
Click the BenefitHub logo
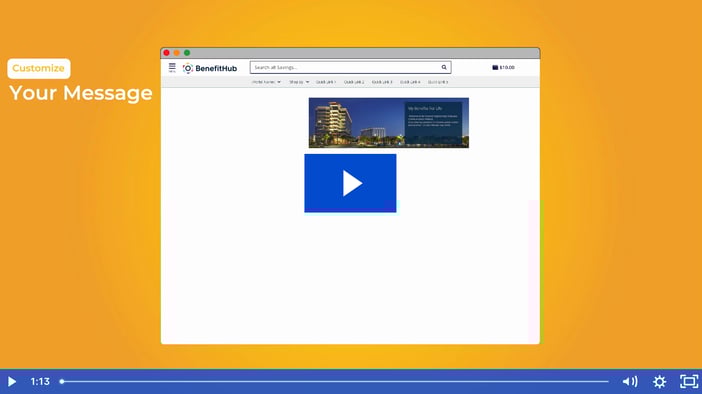tap(210, 69)
